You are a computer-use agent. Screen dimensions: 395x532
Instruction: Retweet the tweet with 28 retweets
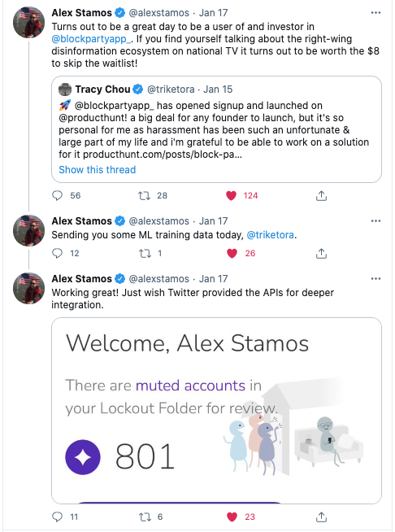(145, 195)
